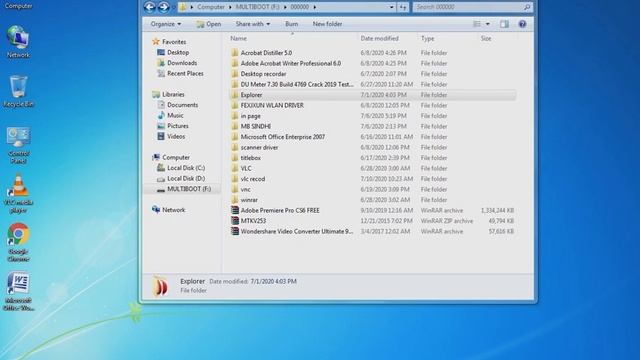
Task: Expand the arrow after Computer in breadcrumb
Action: 230,7
